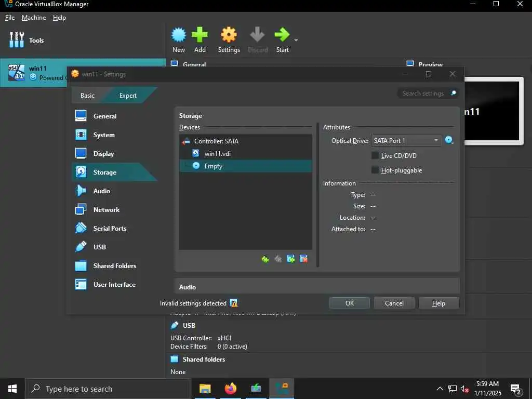
Task: Expand the Start button dropdown arrow
Action: point(296,40)
